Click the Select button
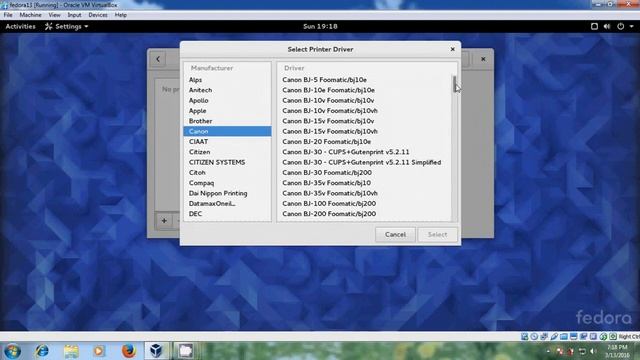640x360 pixels. pos(437,234)
